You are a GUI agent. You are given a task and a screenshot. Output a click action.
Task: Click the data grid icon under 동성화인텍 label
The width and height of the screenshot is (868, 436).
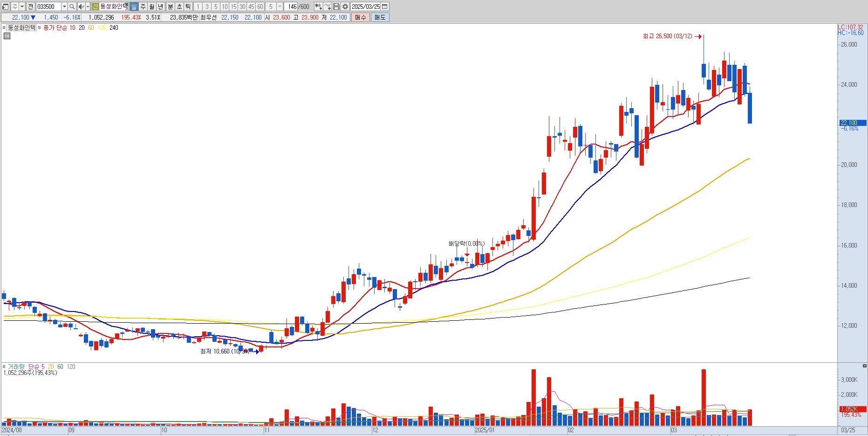[x=7, y=36]
